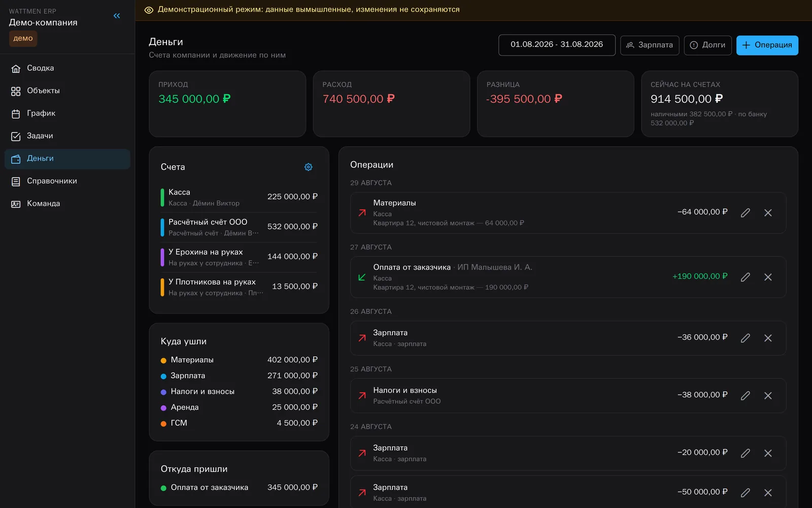812x508 pixels.
Task: Edit the Зарплата −50 000,00 ₽ operation
Action: pos(745,493)
